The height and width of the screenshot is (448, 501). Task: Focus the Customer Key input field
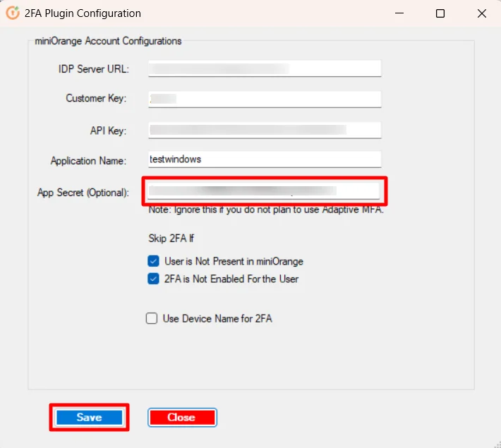click(x=265, y=99)
